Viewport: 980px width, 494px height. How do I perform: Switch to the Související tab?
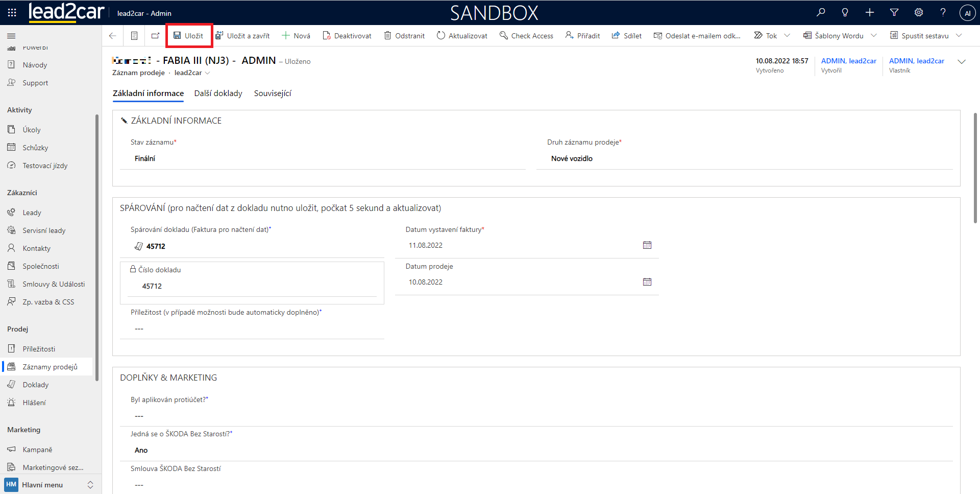[x=273, y=93]
